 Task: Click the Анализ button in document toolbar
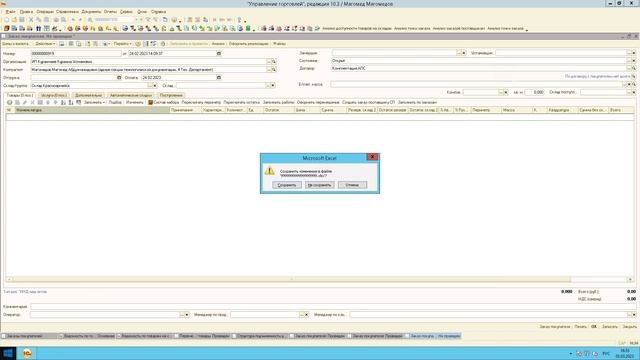tap(218, 44)
